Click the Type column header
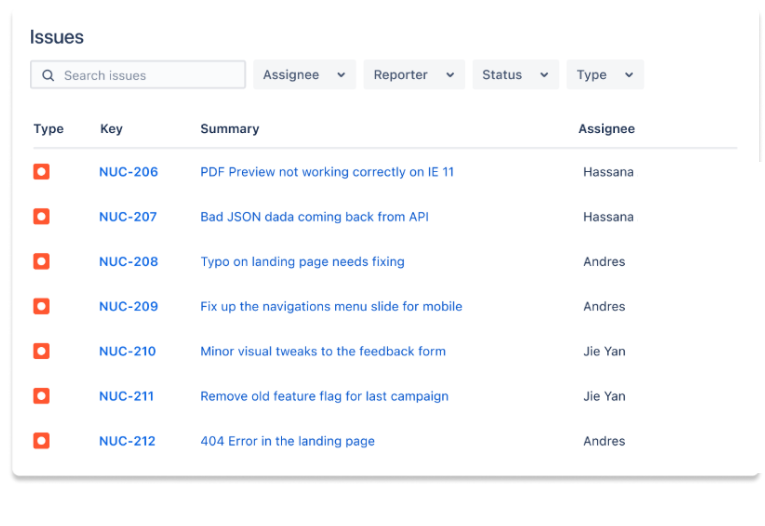The height and width of the screenshot is (526, 765). [x=49, y=129]
